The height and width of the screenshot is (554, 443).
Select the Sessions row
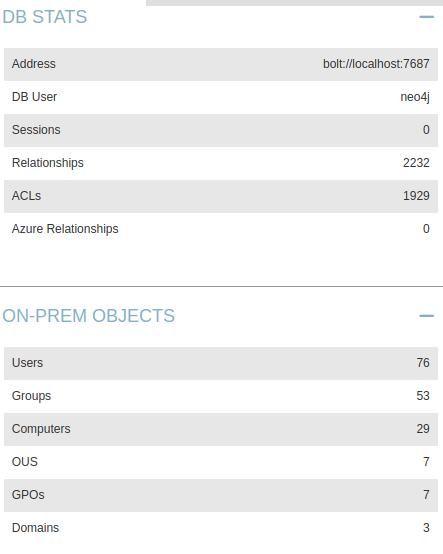coord(221,130)
